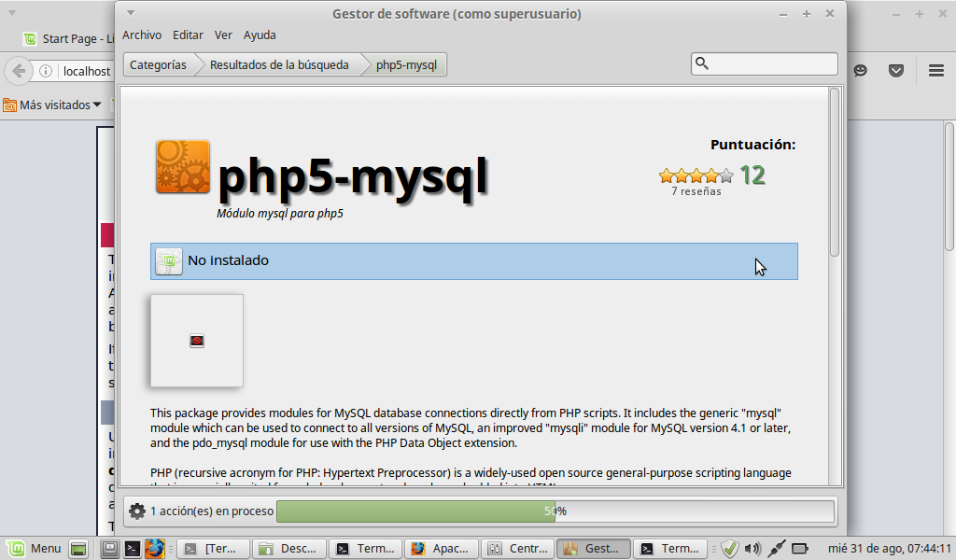Screen dimensions: 956x560
Task: Go back to Categorías breadcrumb
Action: click(158, 64)
